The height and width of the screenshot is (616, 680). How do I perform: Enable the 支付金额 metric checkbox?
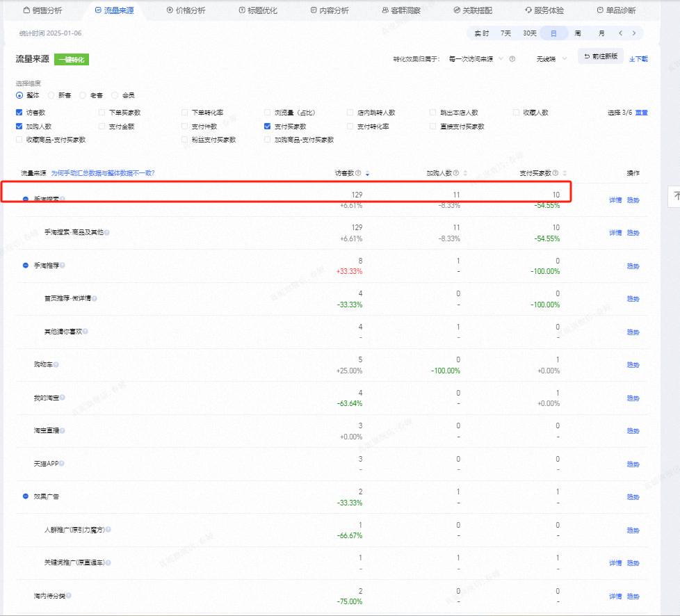click(x=102, y=127)
